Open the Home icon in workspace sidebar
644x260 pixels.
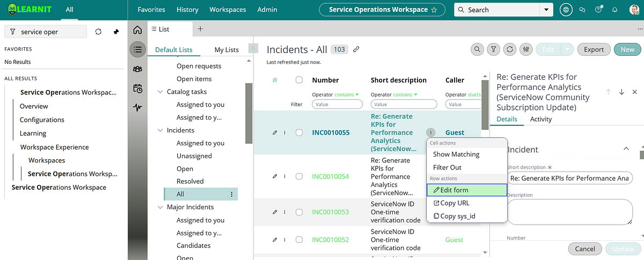coord(138,30)
